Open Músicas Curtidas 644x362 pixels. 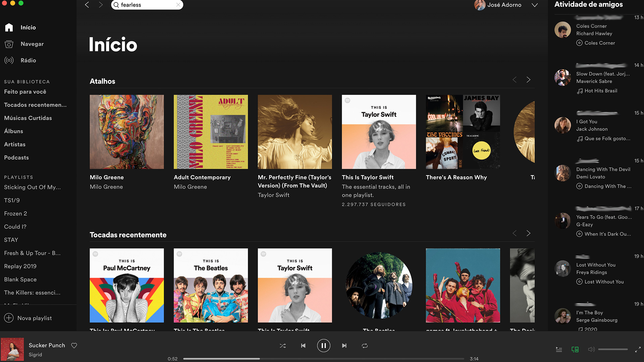point(28,118)
